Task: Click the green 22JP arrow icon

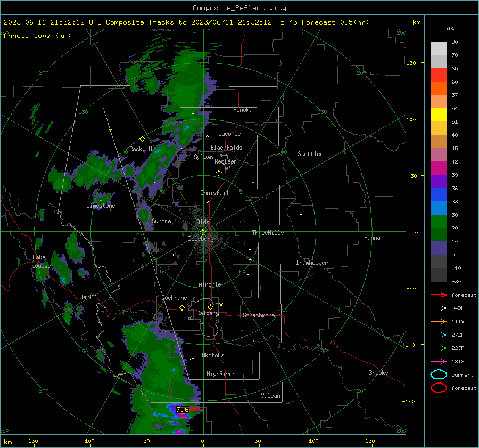Action: point(439,348)
